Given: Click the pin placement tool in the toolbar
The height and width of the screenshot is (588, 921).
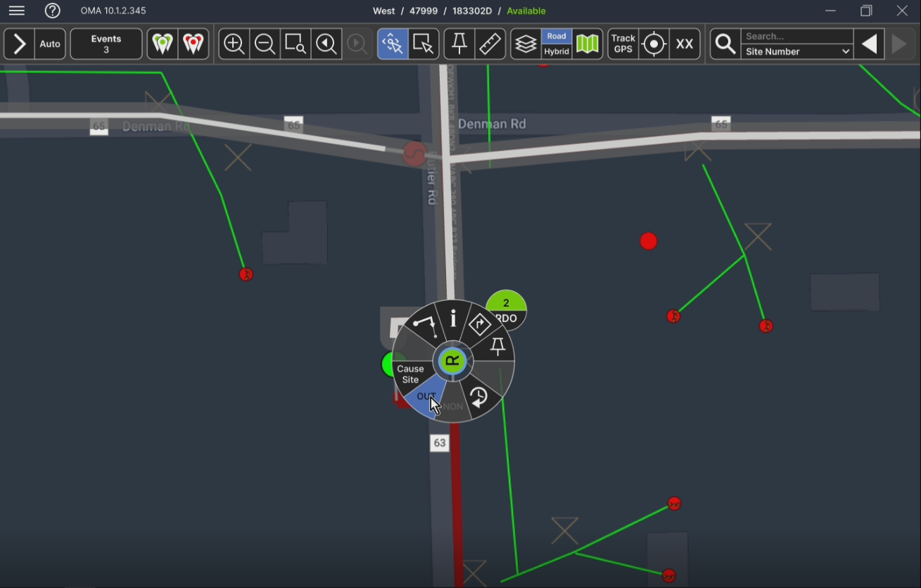Looking at the screenshot, I should coord(459,43).
